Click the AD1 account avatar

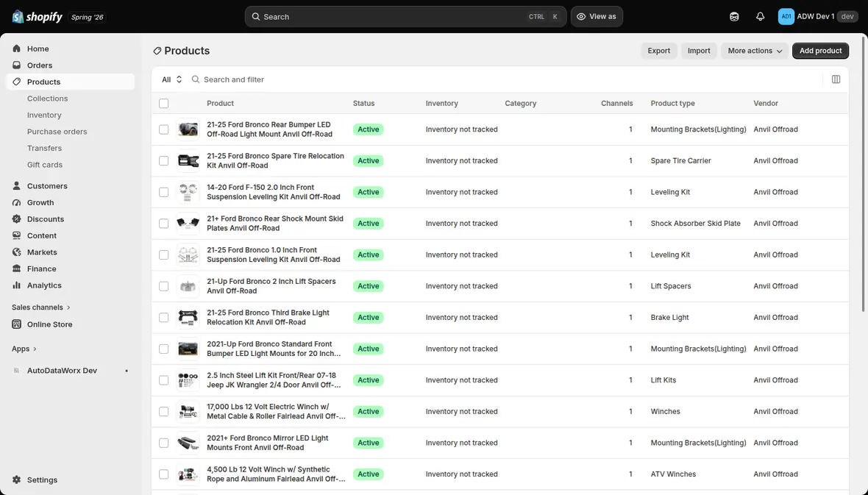pos(786,17)
